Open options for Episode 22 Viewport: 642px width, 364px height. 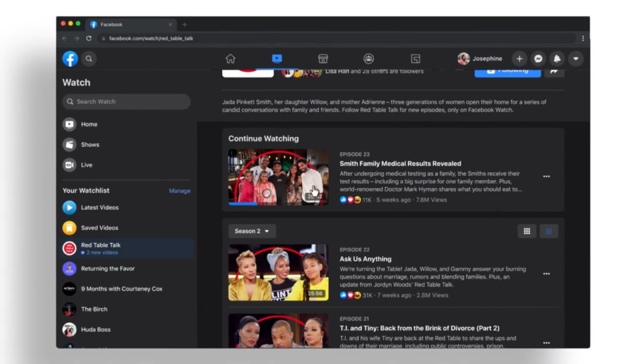[x=546, y=273]
